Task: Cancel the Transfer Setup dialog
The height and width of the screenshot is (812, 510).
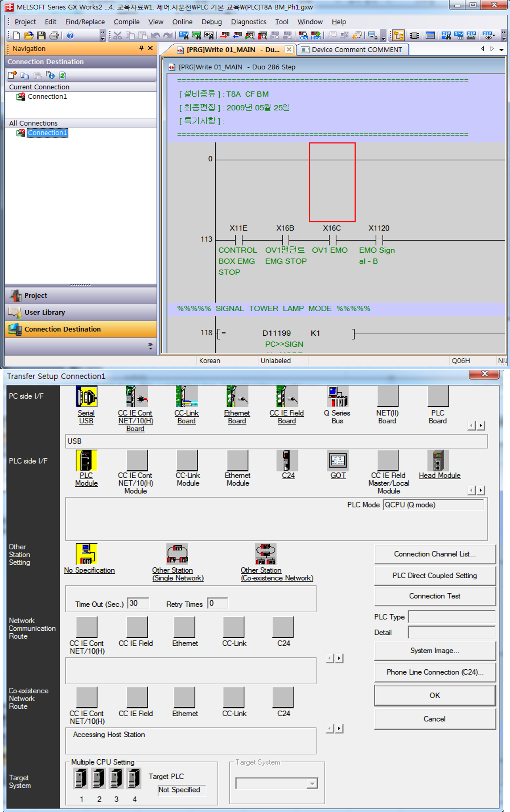Action: tap(435, 719)
